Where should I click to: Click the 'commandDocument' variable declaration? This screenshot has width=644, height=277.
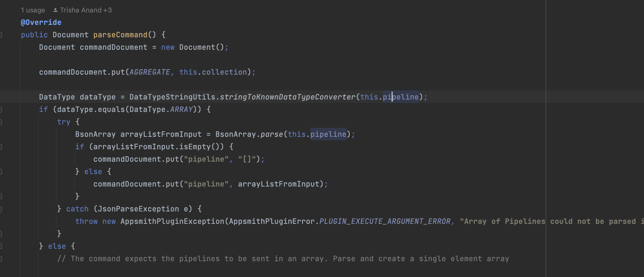point(114,47)
